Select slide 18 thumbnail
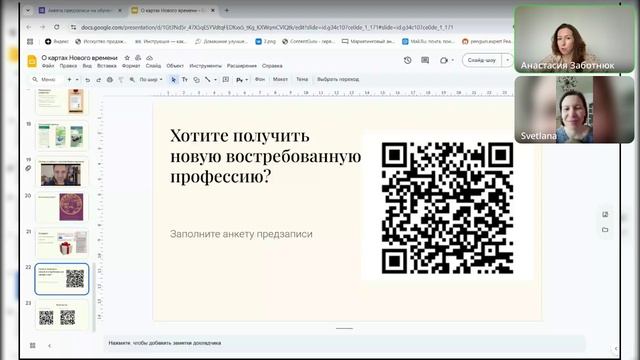The image size is (640, 360). click(x=62, y=136)
